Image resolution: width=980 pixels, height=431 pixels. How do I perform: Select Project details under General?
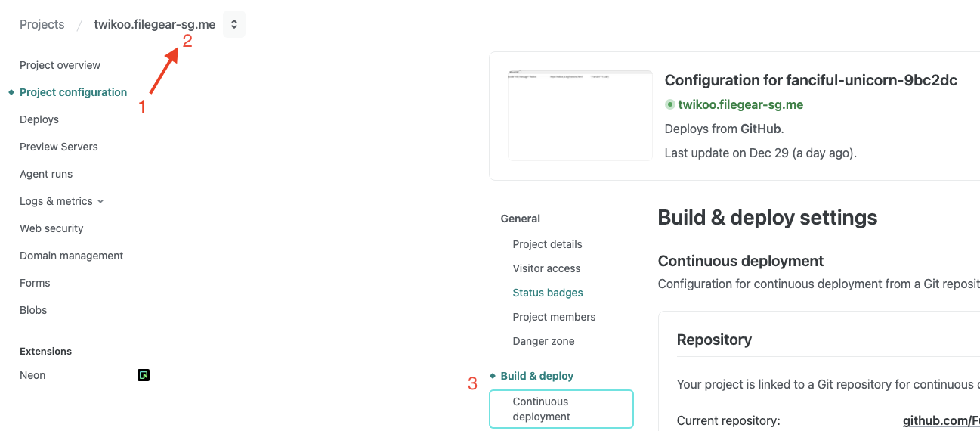[x=547, y=244]
